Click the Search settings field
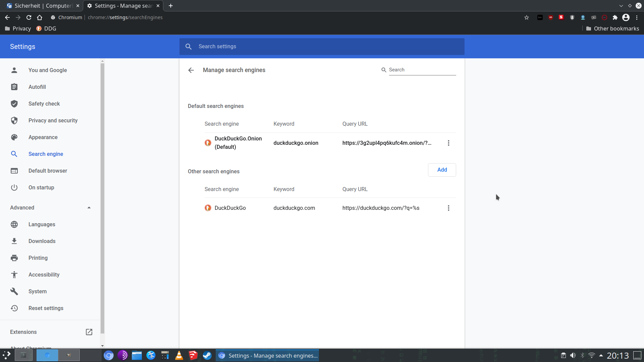The image size is (644, 362). (x=322, y=47)
